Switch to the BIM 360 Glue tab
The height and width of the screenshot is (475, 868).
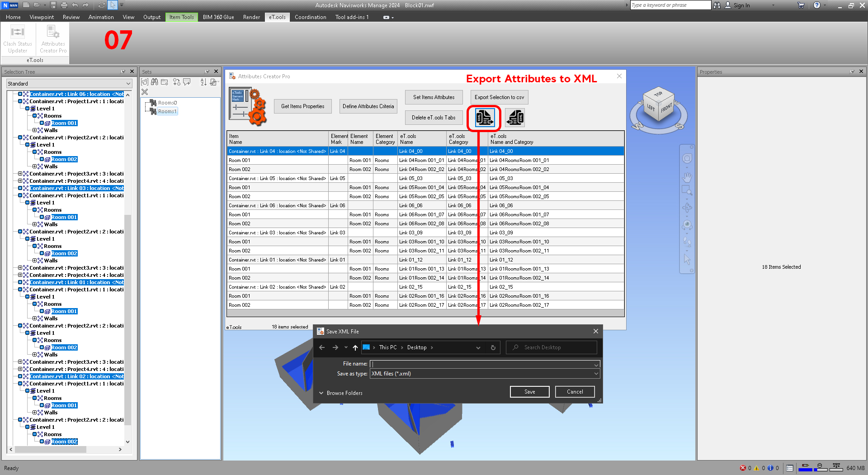coord(218,17)
